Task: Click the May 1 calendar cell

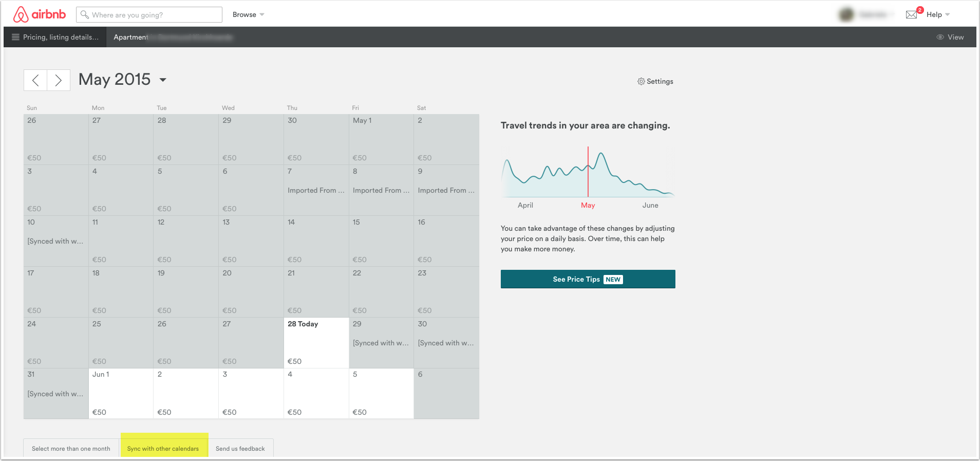Action: pyautogui.click(x=382, y=139)
